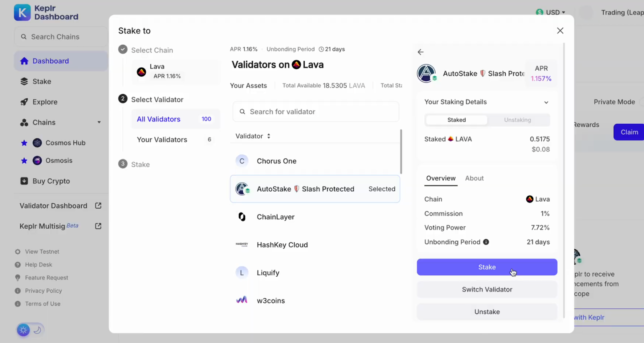Collapse Your Staking Details chevron
The image size is (644, 343).
click(546, 102)
